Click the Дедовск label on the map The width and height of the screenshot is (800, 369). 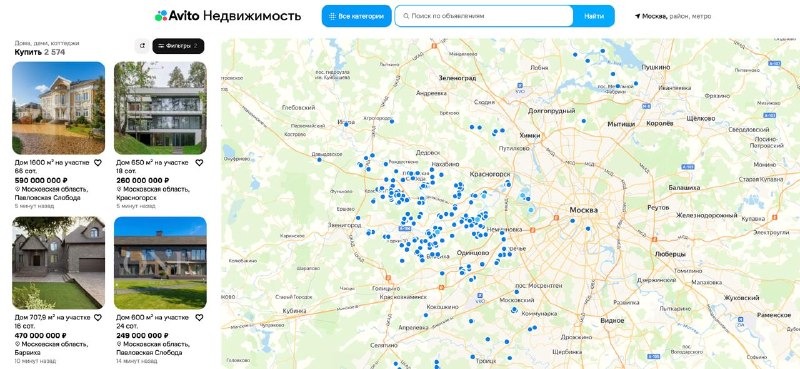pyautogui.click(x=428, y=153)
